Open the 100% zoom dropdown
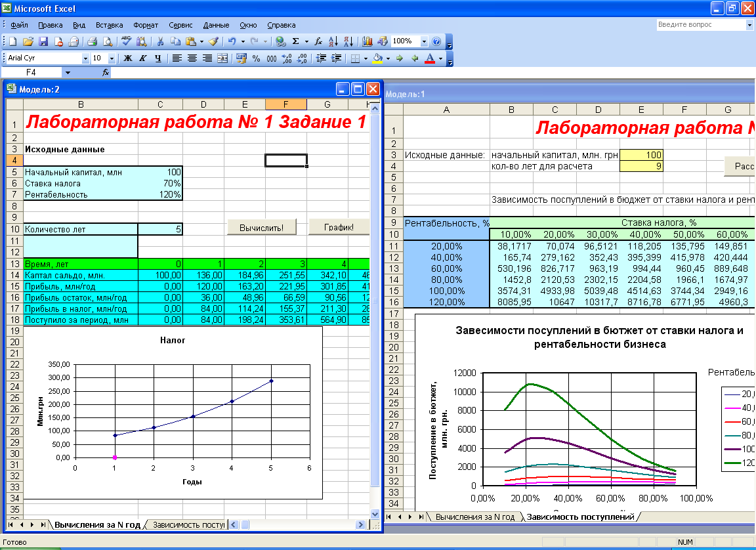The height and width of the screenshot is (550, 756). point(424,41)
